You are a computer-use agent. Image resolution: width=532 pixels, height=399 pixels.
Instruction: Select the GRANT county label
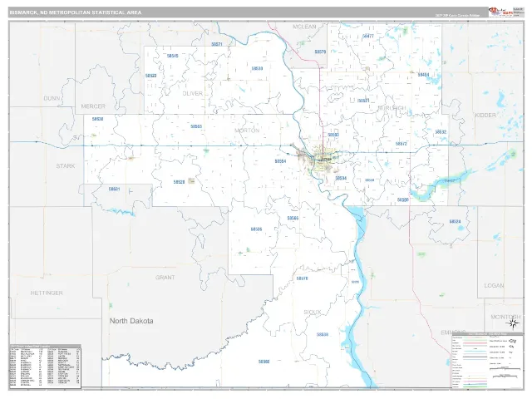tap(165, 278)
